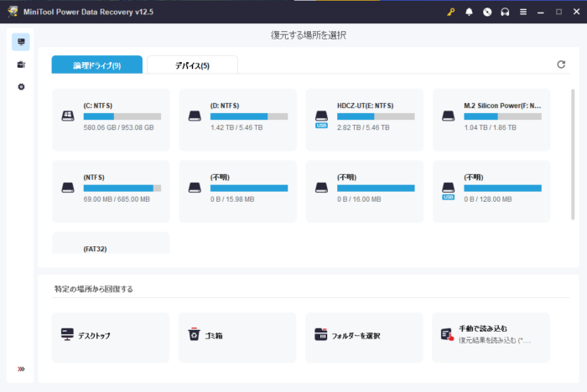Click the MiniTool app logo icon
587x392 pixels.
pos(13,12)
